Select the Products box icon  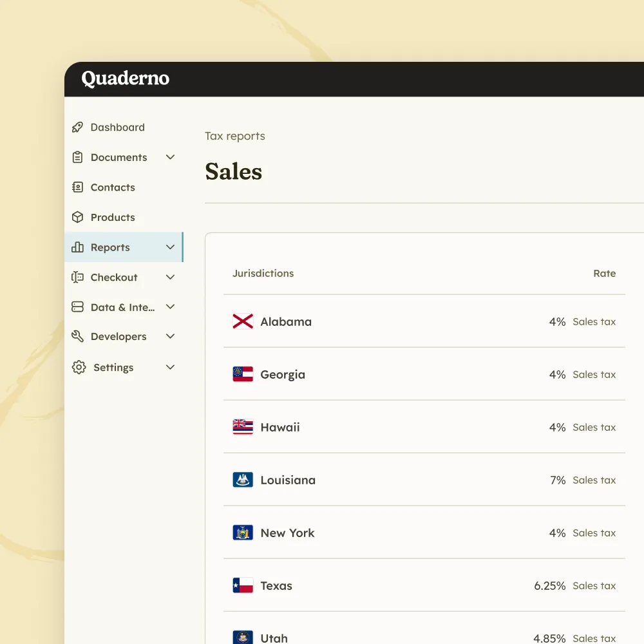pos(77,217)
